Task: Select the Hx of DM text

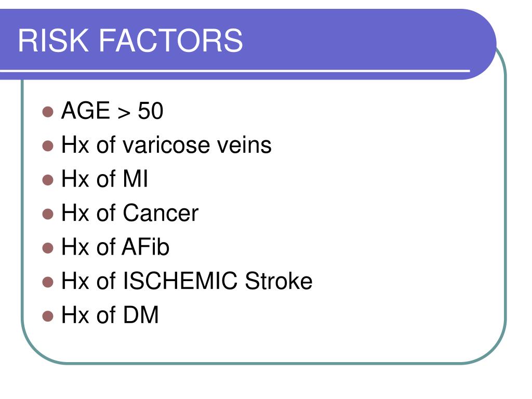Action: (110, 315)
